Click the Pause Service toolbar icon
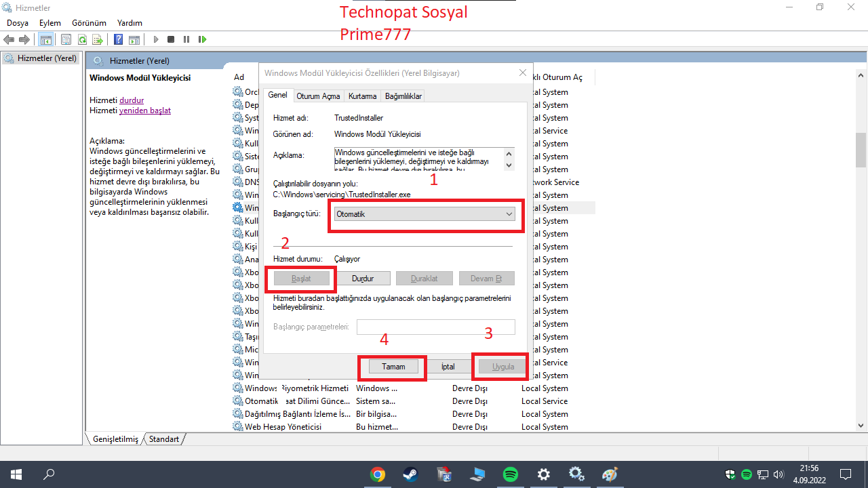The height and width of the screenshot is (488, 868). (186, 40)
